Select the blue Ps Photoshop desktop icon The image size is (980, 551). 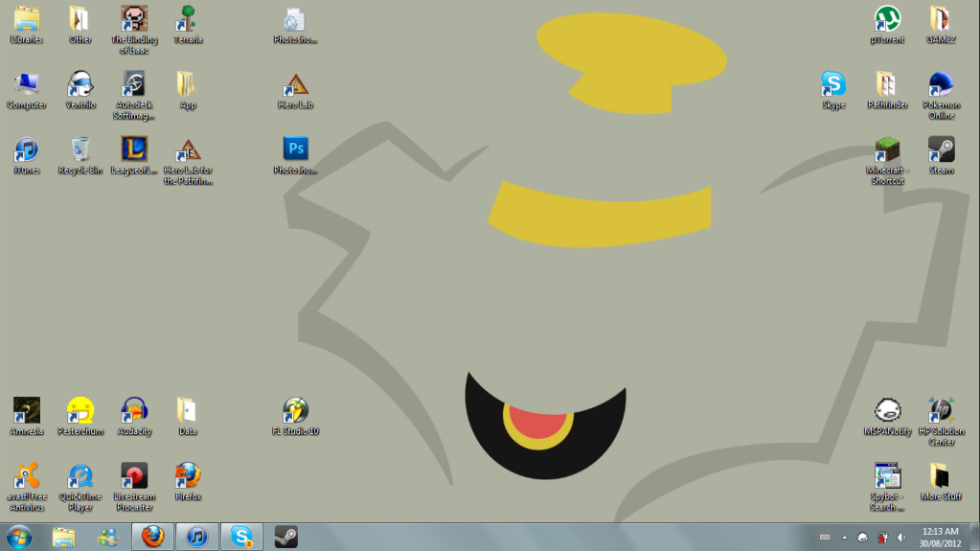(x=295, y=150)
